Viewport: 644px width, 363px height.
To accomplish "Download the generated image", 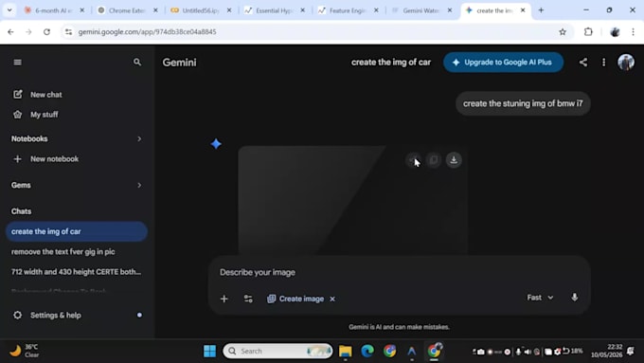I will click(x=454, y=160).
